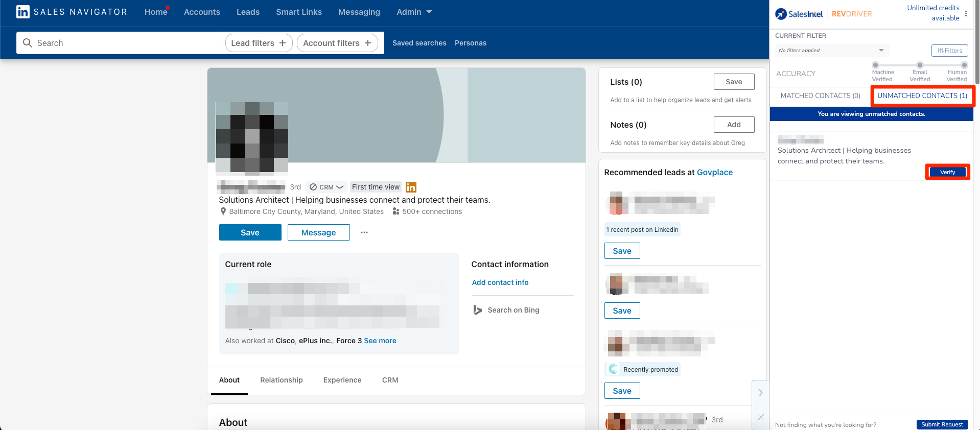Image resolution: width=980 pixels, height=430 pixels.
Task: Click the LinkedIn Sales Navigator logo
Action: 72,12
